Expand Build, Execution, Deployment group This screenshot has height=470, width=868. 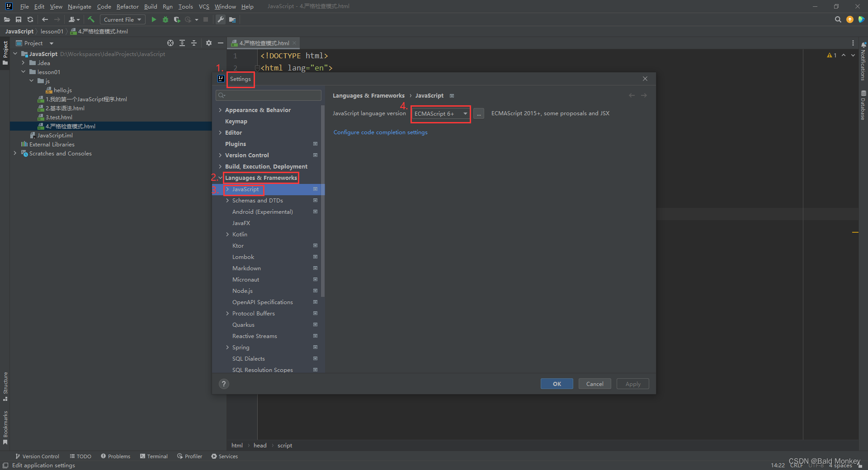pos(220,167)
